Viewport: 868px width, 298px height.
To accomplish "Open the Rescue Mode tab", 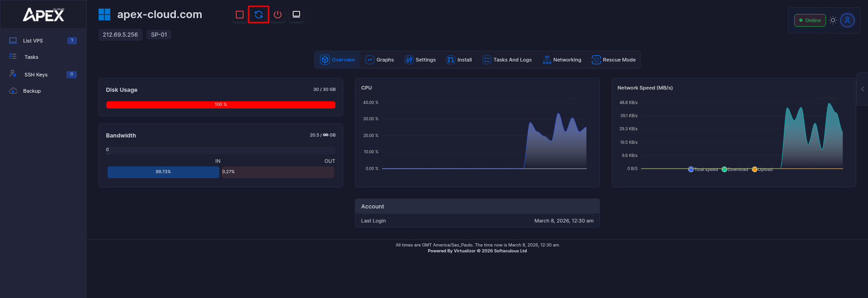I will (x=613, y=60).
